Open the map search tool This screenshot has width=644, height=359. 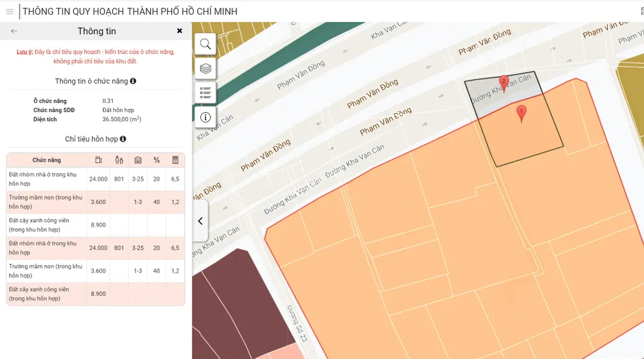click(x=205, y=44)
